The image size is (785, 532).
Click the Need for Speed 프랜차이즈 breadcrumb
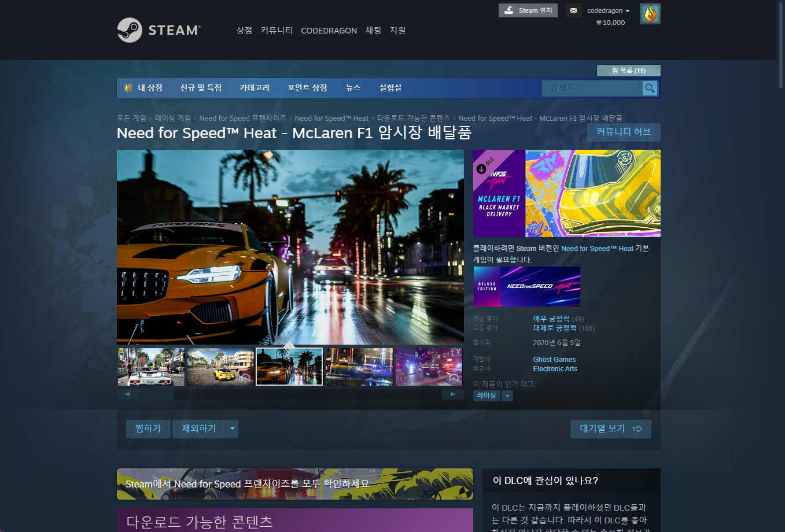pyautogui.click(x=242, y=118)
